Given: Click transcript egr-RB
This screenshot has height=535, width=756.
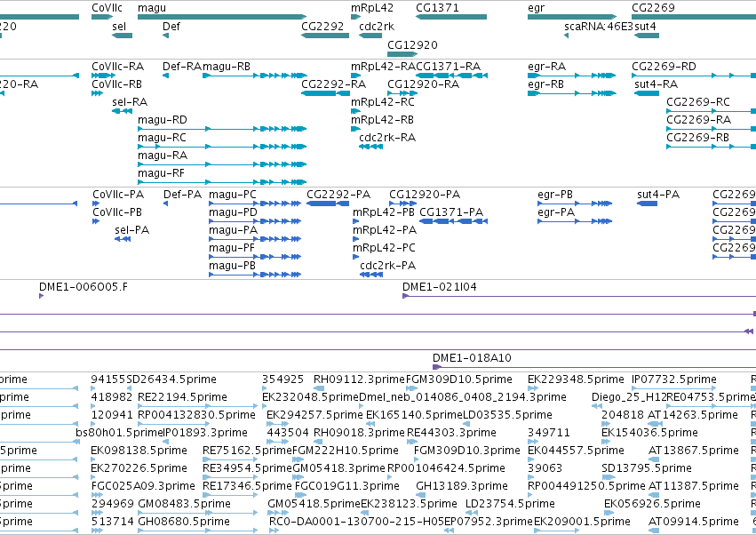Looking at the screenshot, I should [545, 84].
